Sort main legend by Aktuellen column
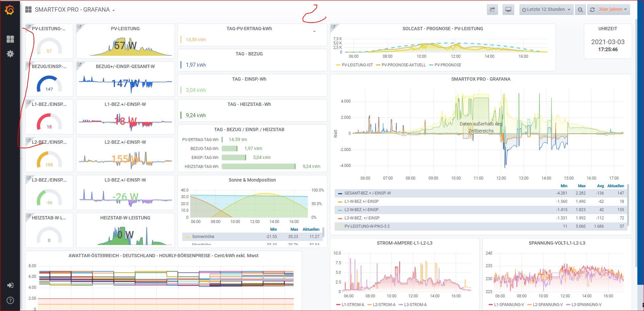The width and height of the screenshot is (644, 311). pyautogui.click(x=615, y=186)
